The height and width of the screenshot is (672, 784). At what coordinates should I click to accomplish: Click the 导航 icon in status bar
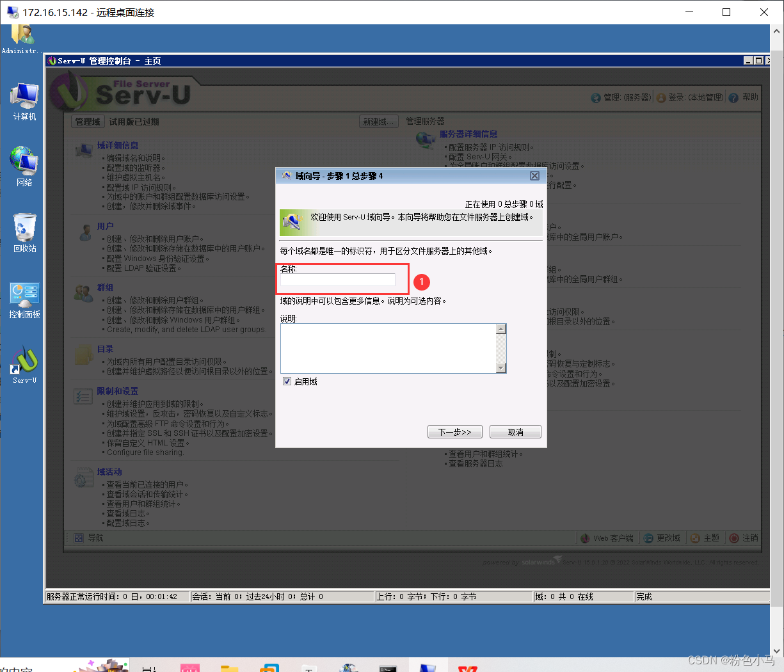tap(79, 538)
